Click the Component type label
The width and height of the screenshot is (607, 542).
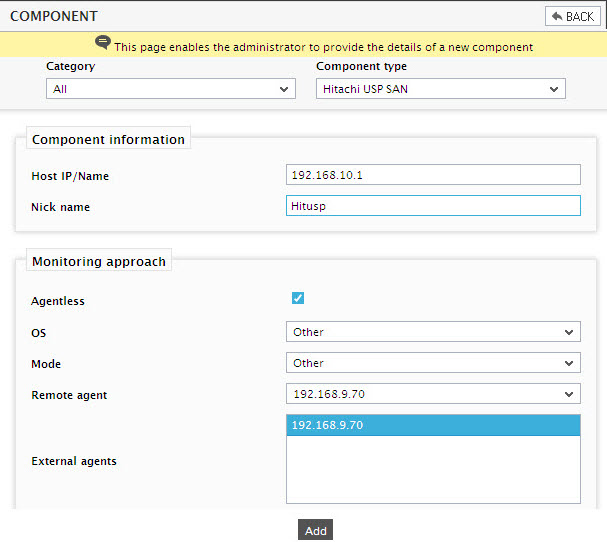coord(361,66)
